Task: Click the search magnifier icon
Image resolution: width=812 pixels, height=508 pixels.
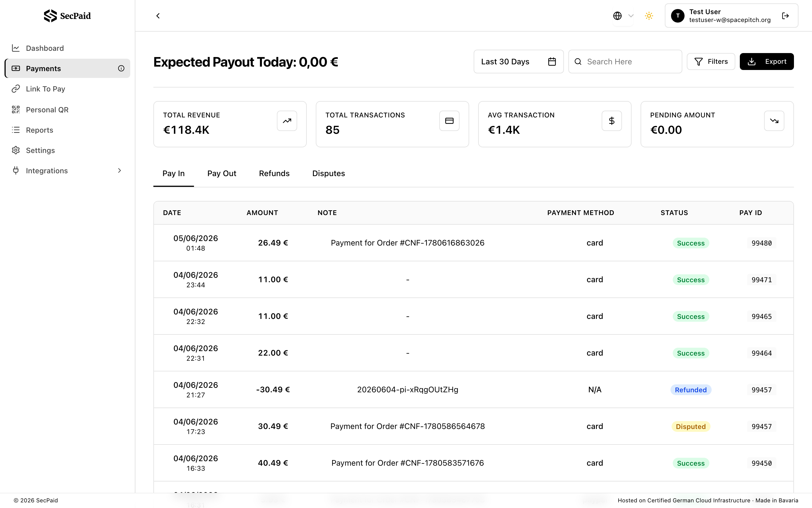Action: tap(578, 62)
